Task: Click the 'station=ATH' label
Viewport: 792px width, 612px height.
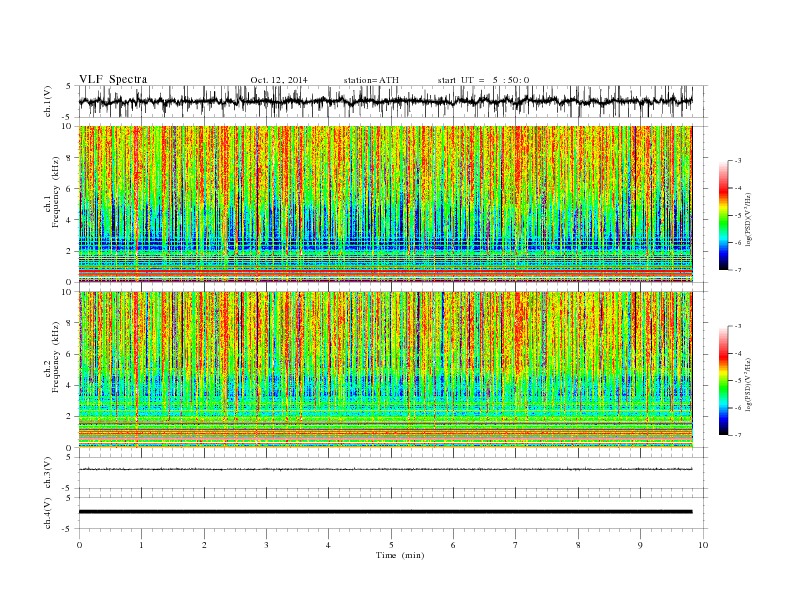Action: tap(371, 80)
